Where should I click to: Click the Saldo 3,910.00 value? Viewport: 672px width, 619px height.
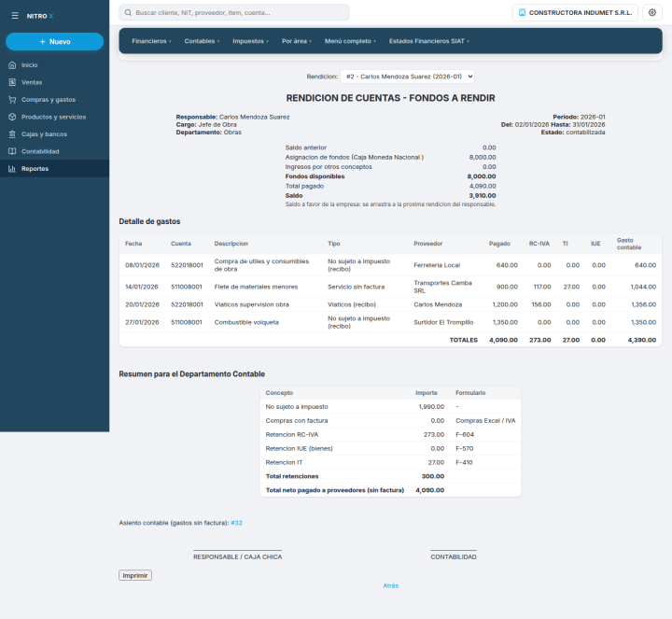483,195
